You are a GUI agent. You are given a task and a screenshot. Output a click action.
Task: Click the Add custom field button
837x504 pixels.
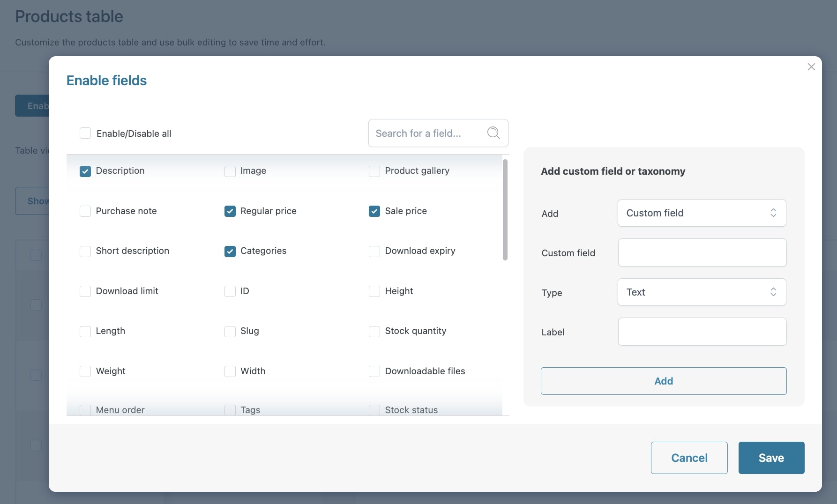pyautogui.click(x=664, y=381)
